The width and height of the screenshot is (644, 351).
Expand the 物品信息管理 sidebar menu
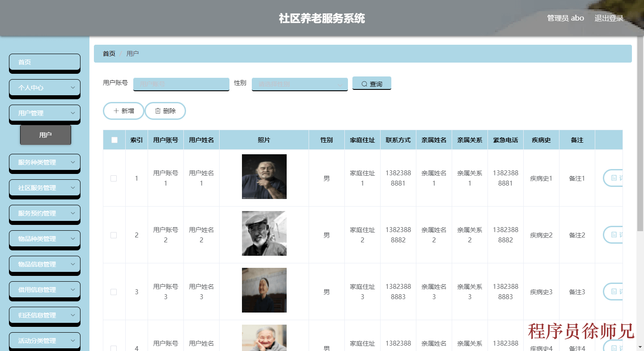pyautogui.click(x=44, y=265)
